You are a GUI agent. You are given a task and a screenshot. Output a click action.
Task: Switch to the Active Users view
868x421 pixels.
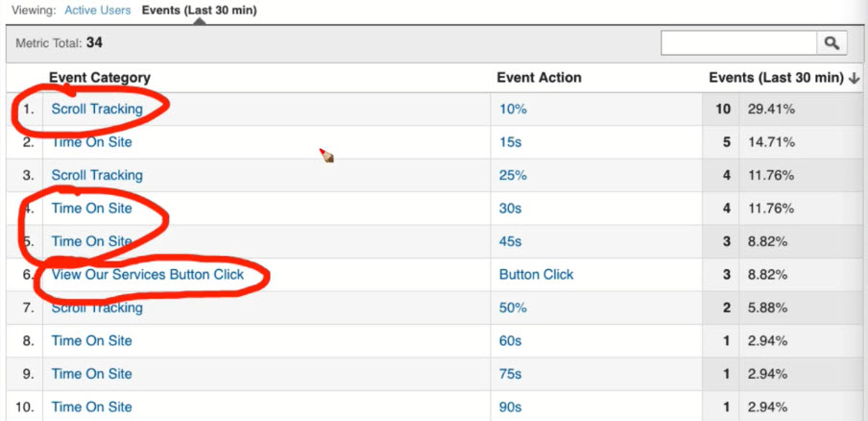tap(99, 10)
